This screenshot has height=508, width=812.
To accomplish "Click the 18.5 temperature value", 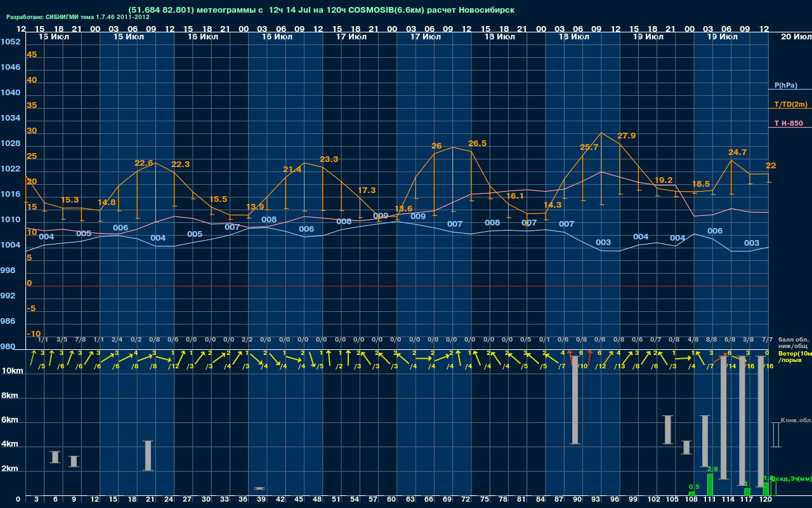I will [x=701, y=184].
